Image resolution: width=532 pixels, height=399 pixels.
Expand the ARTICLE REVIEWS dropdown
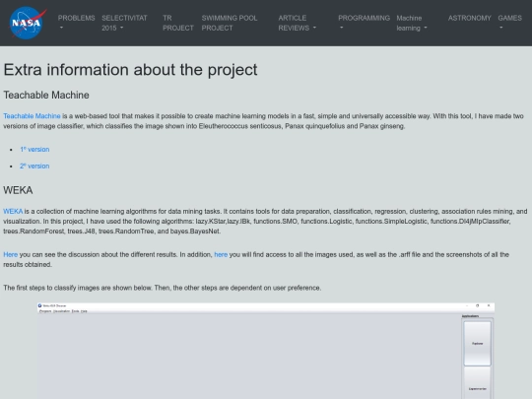coord(298,23)
